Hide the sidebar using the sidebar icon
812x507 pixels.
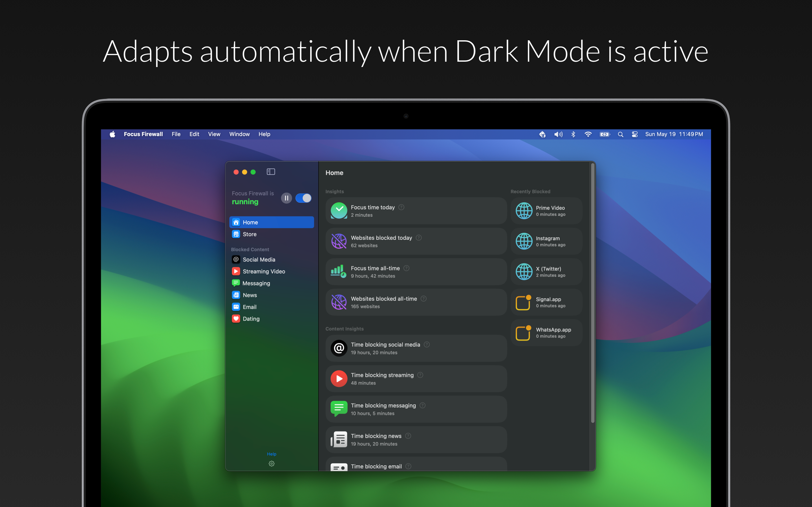(x=271, y=172)
